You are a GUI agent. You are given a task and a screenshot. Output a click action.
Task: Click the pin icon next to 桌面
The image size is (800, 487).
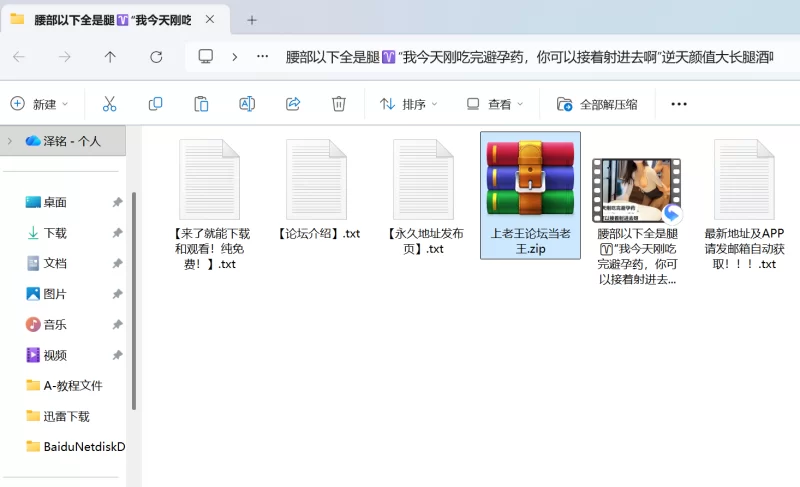[117, 202]
